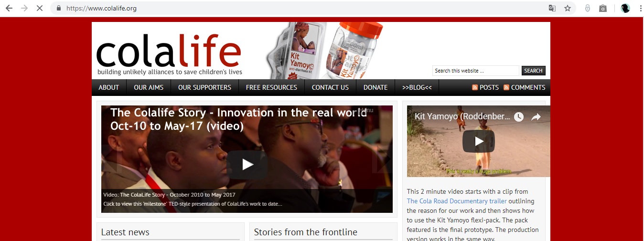Click the browser back arrow
The height and width of the screenshot is (241, 644).
point(9,8)
